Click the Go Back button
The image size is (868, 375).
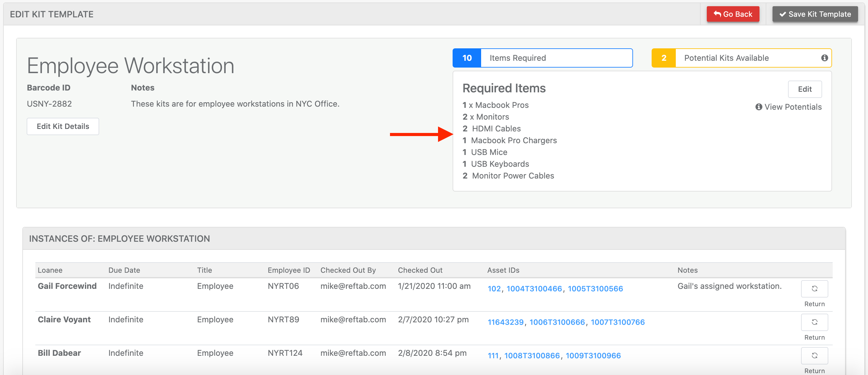(733, 14)
